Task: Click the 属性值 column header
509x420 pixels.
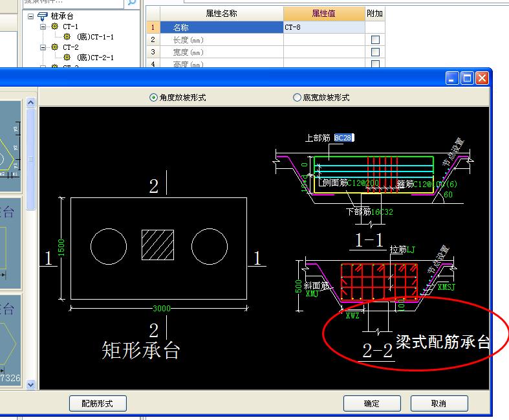Action: (x=324, y=14)
